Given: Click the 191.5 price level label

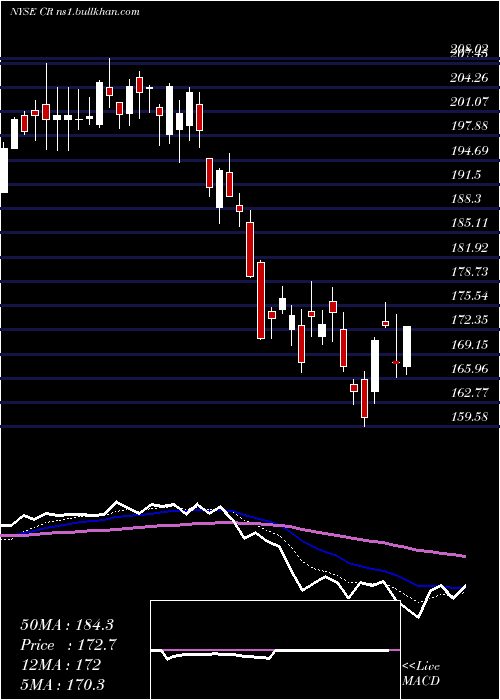Looking at the screenshot, I should click(x=466, y=175).
